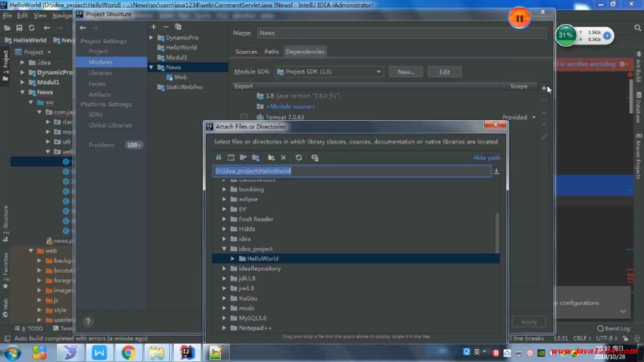Click the Hide path link
The height and width of the screenshot is (362, 644).
pos(487,158)
